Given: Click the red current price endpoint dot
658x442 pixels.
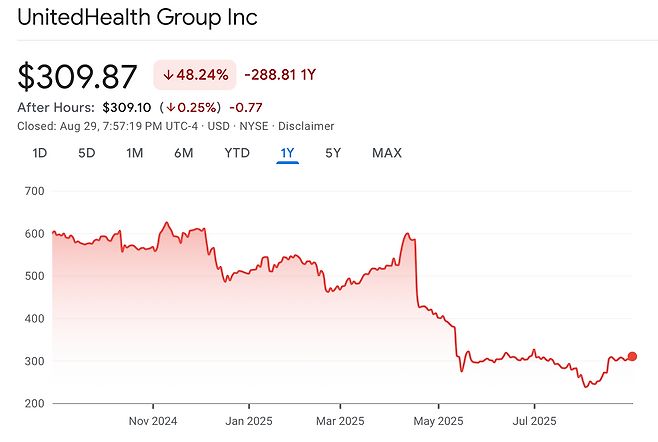Looking at the screenshot, I should click(x=632, y=356).
